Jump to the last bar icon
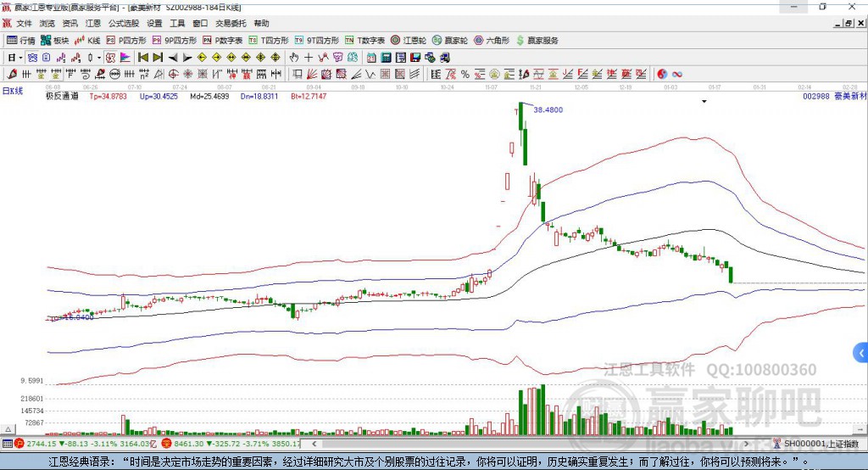868x470 pixels. (x=158, y=58)
